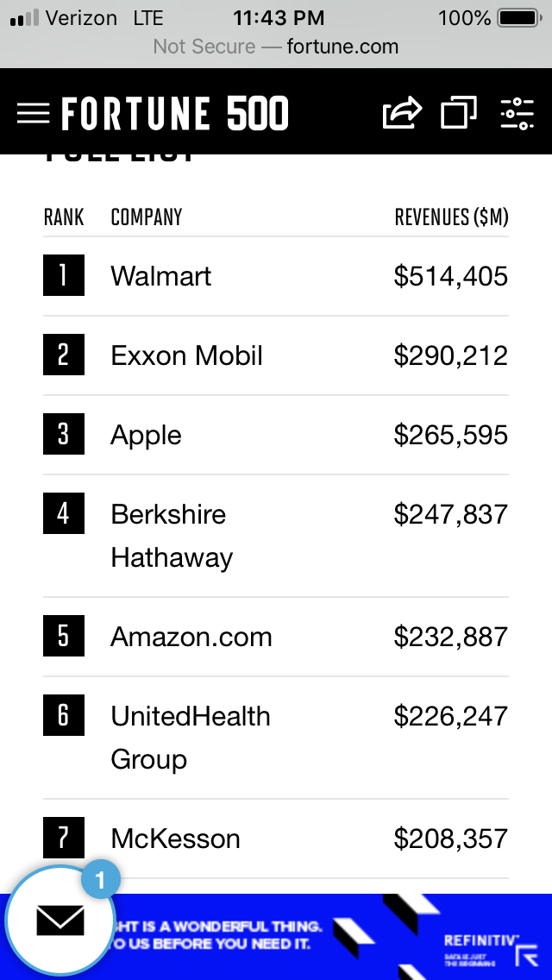Select Apple in the list
The width and height of the screenshot is (552, 980).
147,435
